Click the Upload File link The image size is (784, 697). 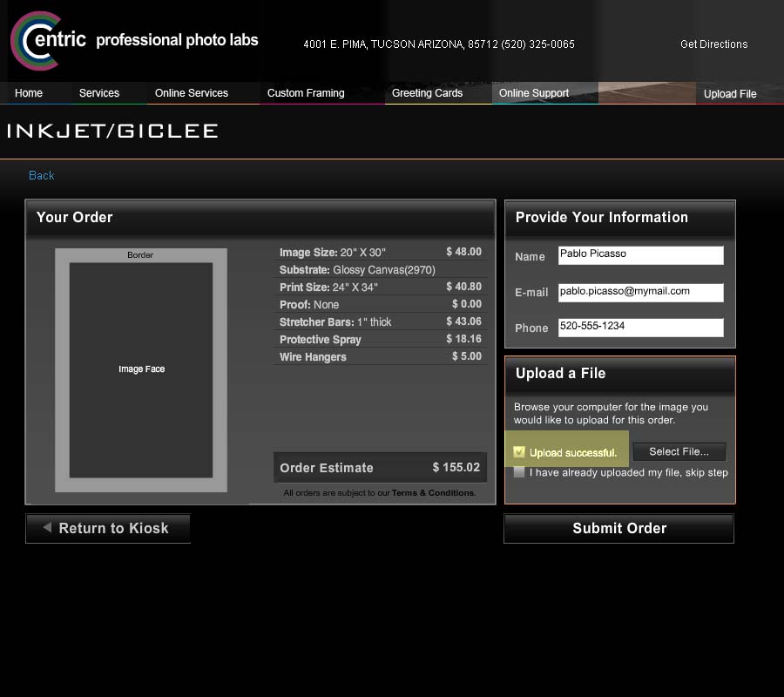point(730,94)
